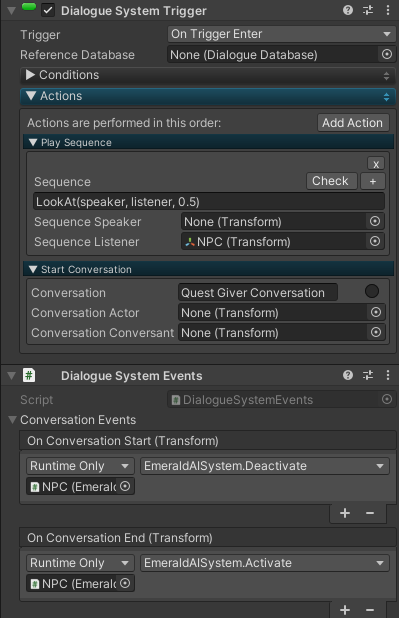Remove listener from On Conversation Start
Viewport: 399px width, 618px height.
pos(370,513)
